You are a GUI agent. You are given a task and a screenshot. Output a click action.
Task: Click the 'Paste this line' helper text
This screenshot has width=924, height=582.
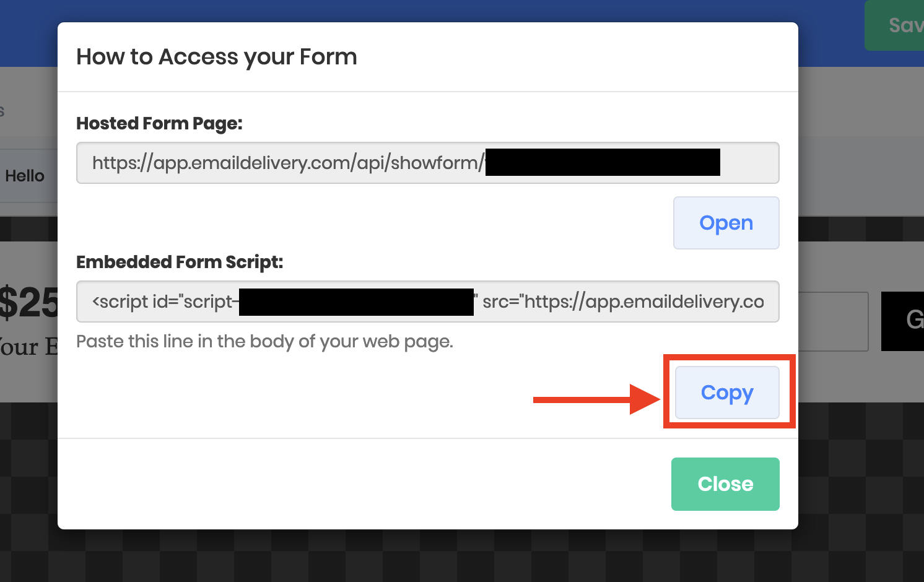click(264, 342)
